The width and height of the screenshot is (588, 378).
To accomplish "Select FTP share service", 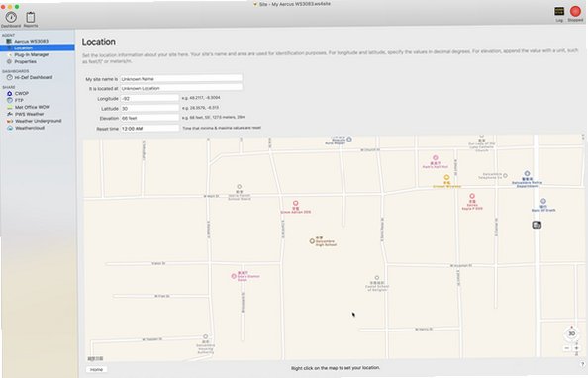I will point(19,100).
